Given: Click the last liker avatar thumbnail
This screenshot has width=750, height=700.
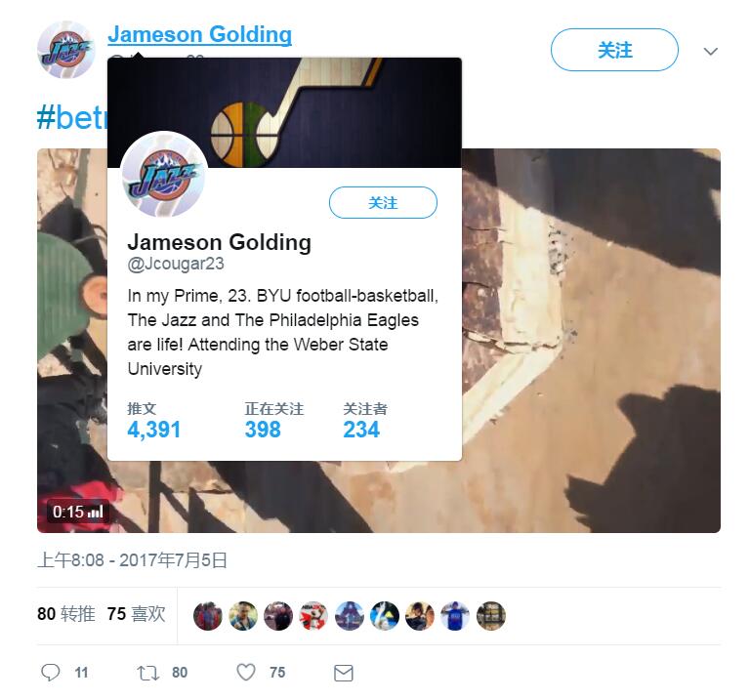Looking at the screenshot, I should click(x=491, y=616).
